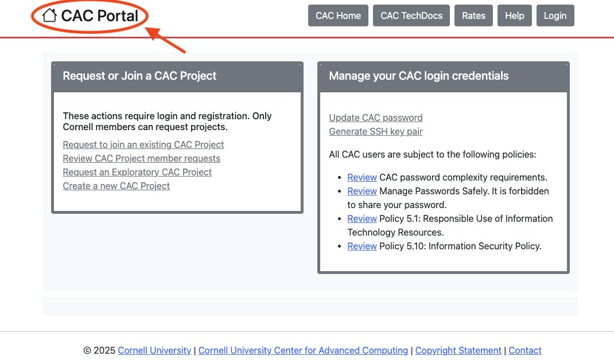Click Generate SSH key pair
The width and height of the screenshot is (614, 364).
pos(375,131)
